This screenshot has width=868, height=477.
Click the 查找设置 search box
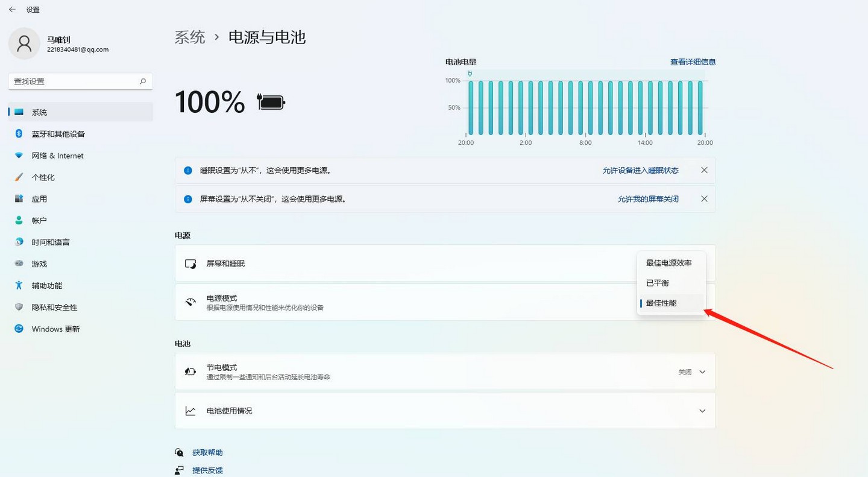[80, 81]
